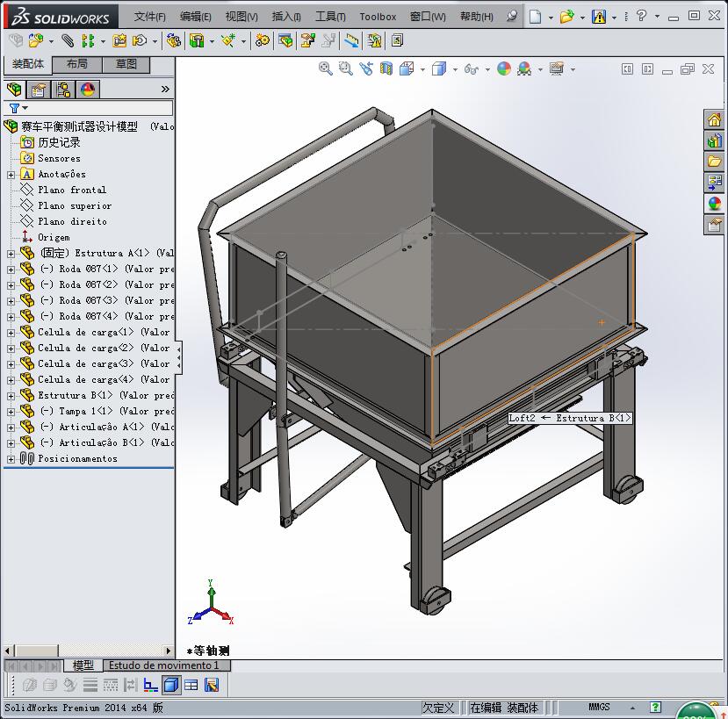728x719 pixels.
Task: Open the 文件(F) menu
Action: pos(150,17)
